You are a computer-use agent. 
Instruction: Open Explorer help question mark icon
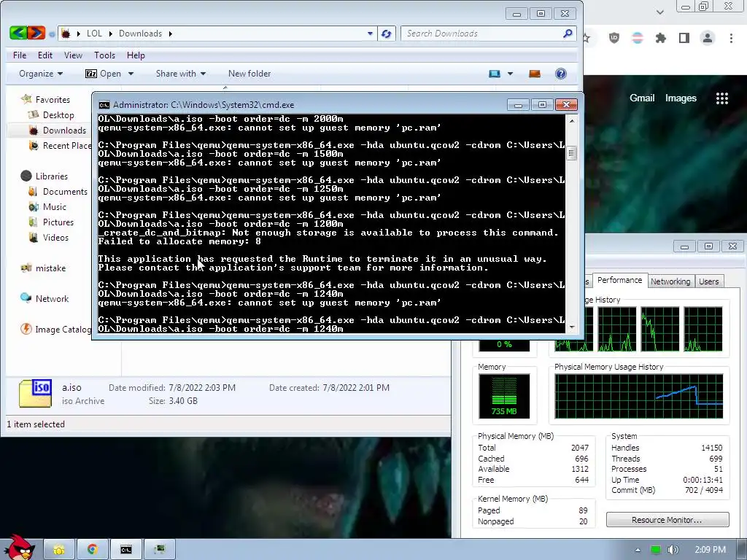click(561, 74)
